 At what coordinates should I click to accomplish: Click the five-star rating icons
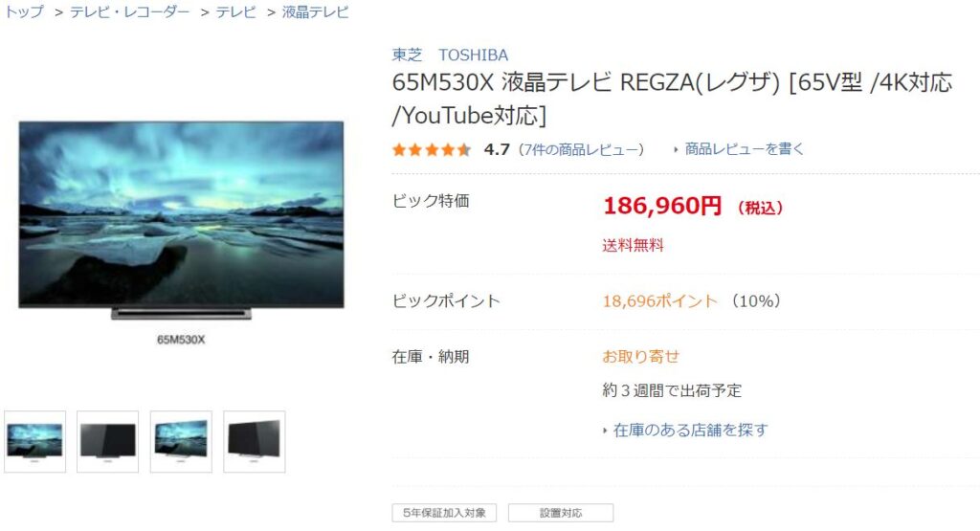(432, 150)
